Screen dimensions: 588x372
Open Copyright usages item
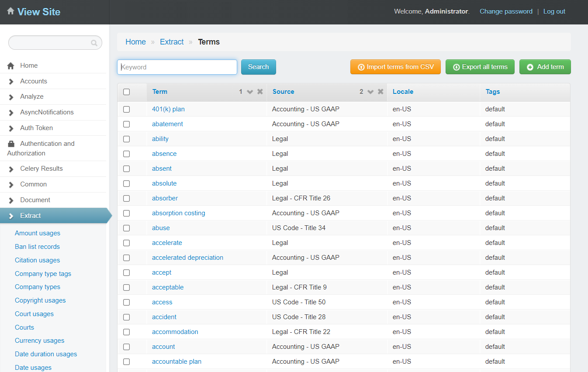tap(40, 300)
